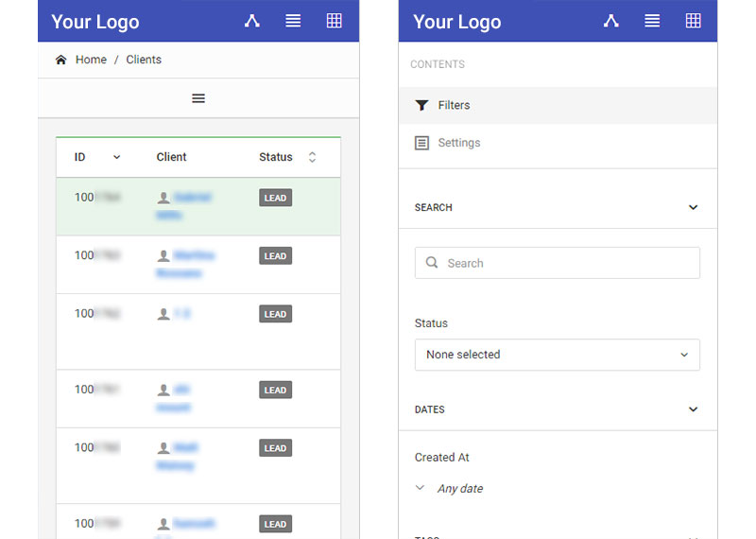Sort the table by the ID column chevron

pos(116,157)
